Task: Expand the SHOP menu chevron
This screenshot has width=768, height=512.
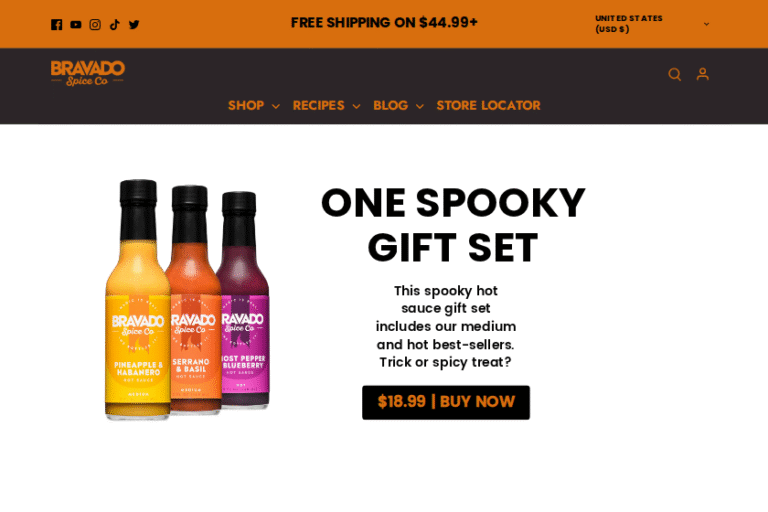Action: [276, 106]
